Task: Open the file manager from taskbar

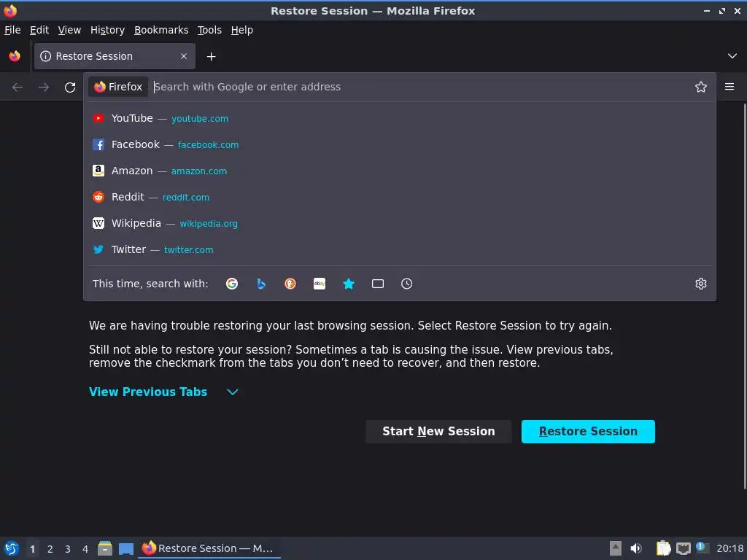Action: (105, 548)
